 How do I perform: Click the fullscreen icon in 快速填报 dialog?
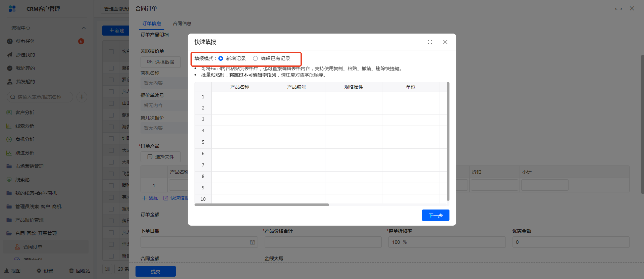(430, 42)
